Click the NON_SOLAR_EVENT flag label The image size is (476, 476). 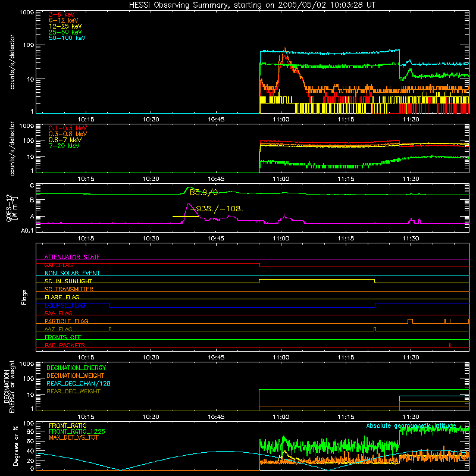pyautogui.click(x=72, y=273)
